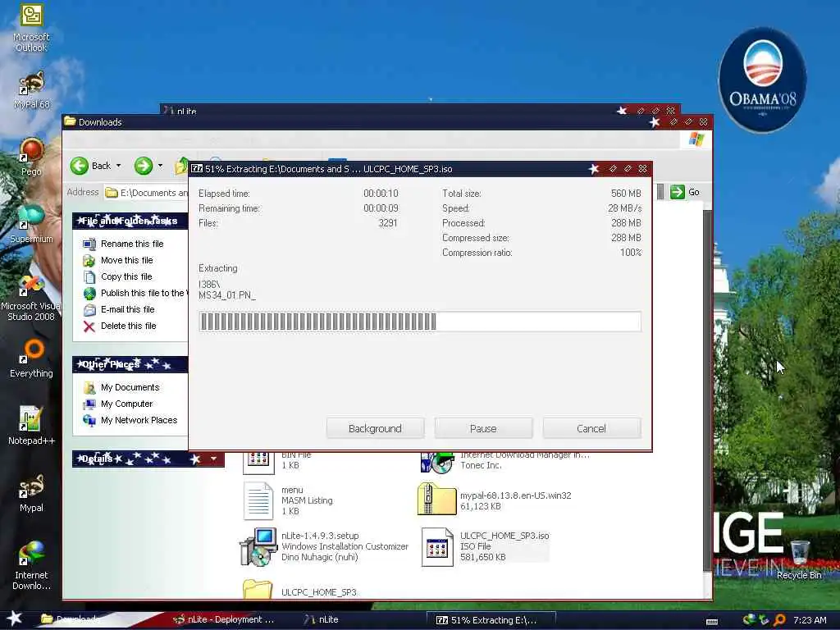Go forward using the green Forward arrow

coord(144,166)
